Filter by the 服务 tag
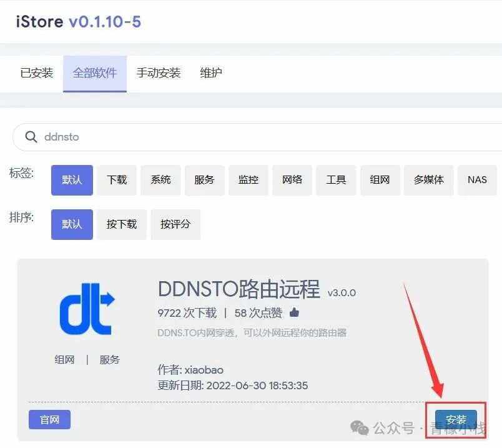Viewport: 502px width, 448px height. point(204,180)
